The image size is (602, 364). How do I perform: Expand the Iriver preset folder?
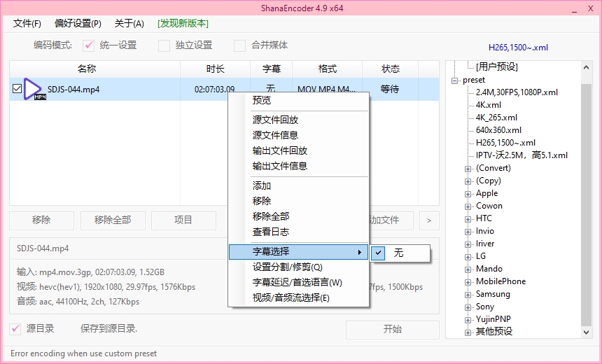[x=468, y=244]
